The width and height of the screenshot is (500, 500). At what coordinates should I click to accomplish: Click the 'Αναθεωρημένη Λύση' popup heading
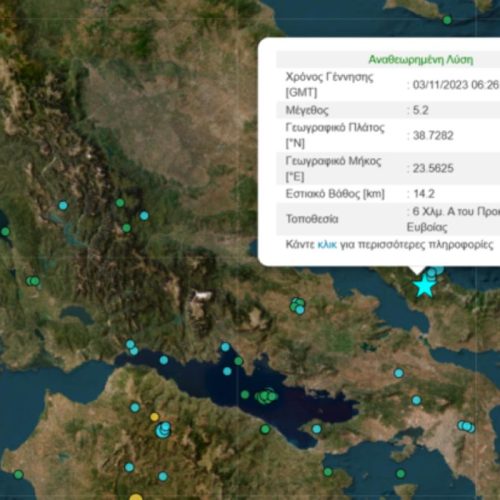coord(421,60)
